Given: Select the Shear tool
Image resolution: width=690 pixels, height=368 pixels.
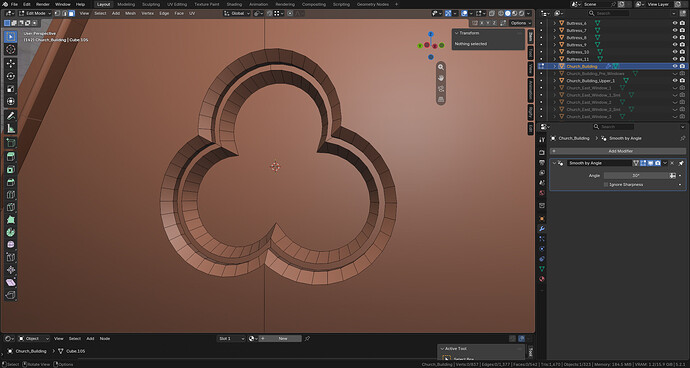Looking at the screenshot, I should (11, 282).
